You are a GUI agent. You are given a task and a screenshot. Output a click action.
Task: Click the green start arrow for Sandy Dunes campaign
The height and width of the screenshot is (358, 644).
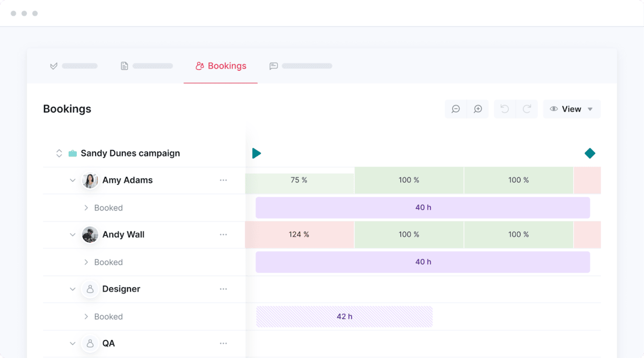point(257,153)
